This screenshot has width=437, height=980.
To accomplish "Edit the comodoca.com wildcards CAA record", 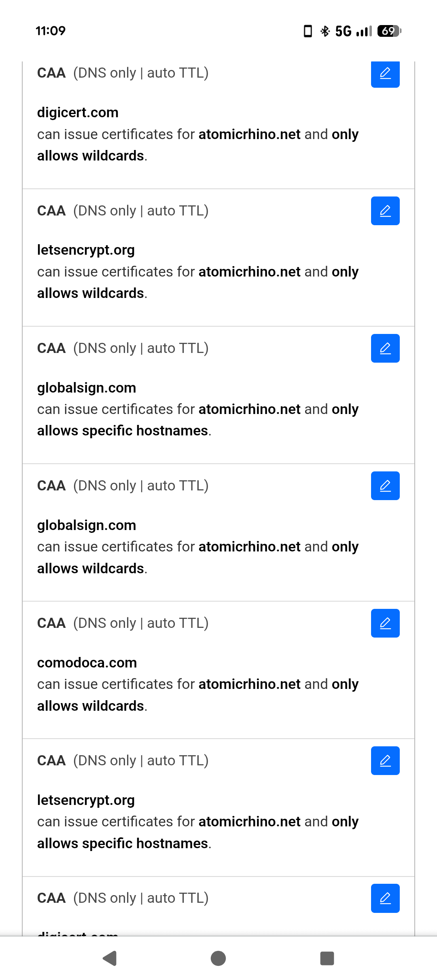I will (x=385, y=623).
